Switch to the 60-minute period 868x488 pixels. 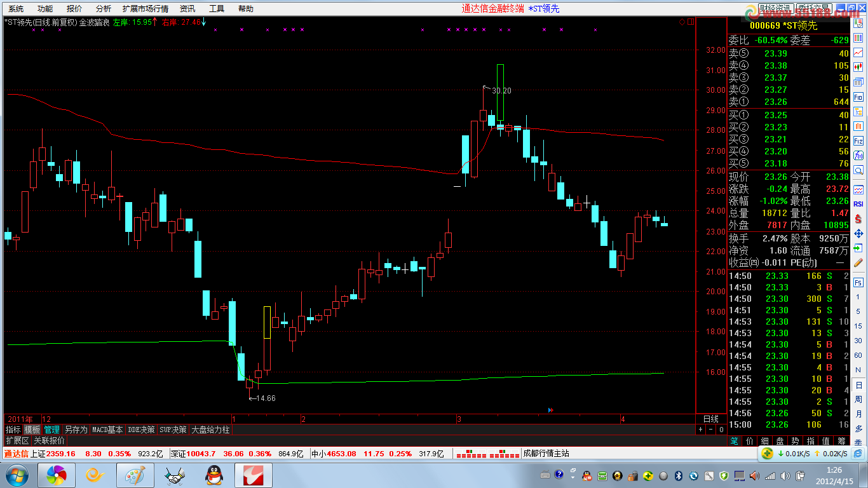pos(858,355)
